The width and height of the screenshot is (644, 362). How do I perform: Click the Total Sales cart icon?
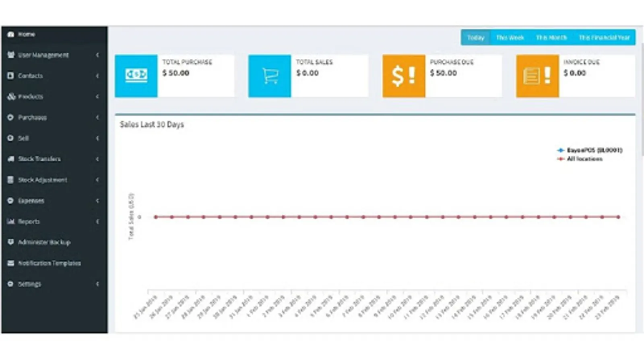click(270, 76)
